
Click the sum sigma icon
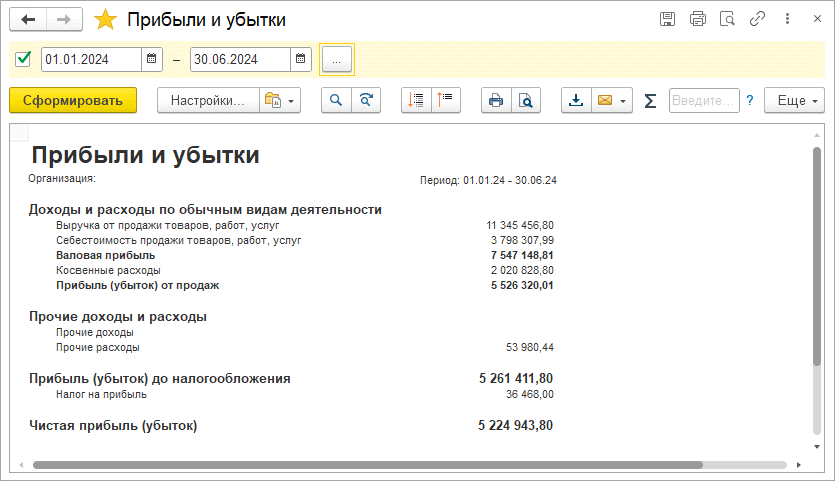650,100
